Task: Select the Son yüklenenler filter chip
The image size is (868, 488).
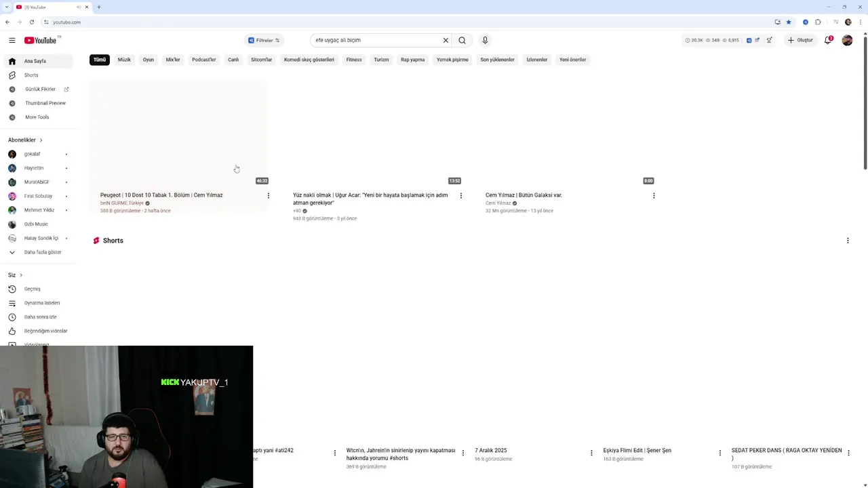Action: 498,60
